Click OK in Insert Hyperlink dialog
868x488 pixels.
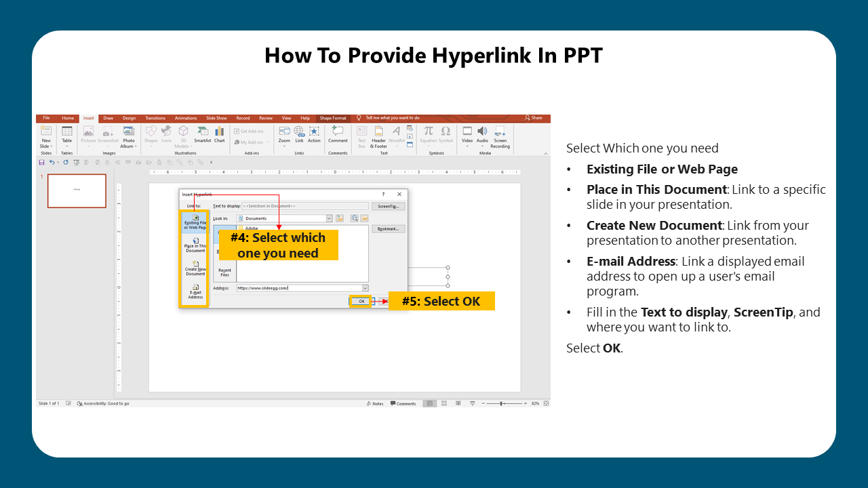coord(361,301)
